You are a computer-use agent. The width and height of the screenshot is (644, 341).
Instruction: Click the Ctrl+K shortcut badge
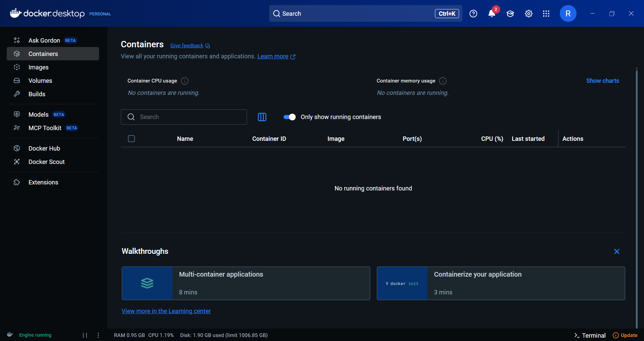coord(447,13)
